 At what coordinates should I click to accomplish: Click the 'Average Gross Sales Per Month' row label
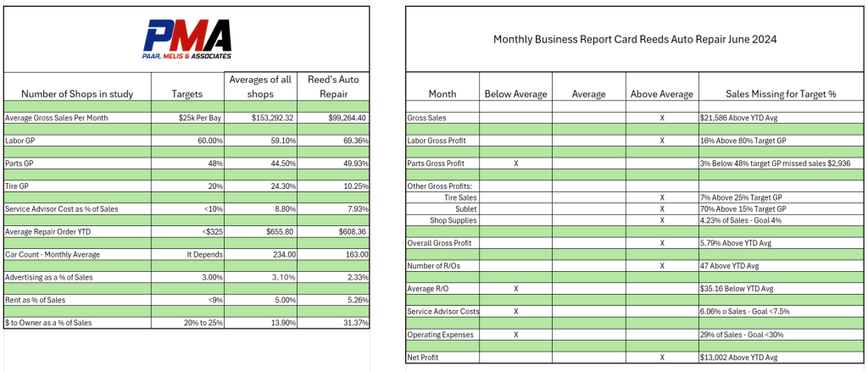pos(56,118)
